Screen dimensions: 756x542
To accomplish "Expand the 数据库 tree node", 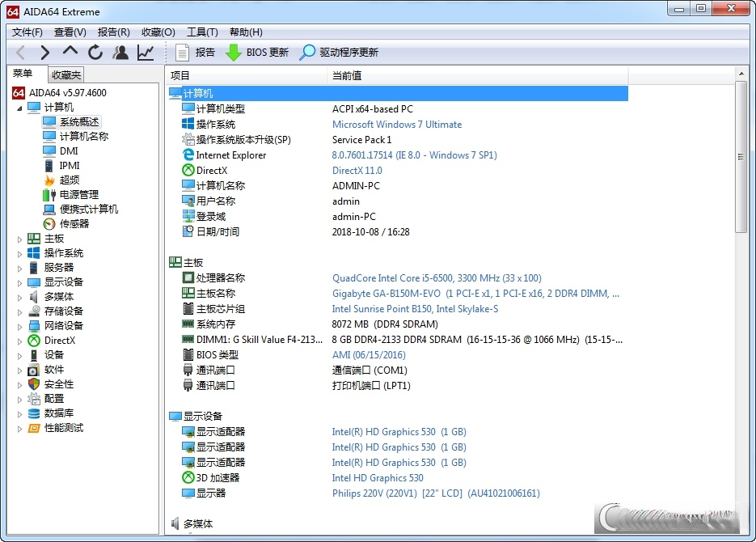I will pos(19,413).
